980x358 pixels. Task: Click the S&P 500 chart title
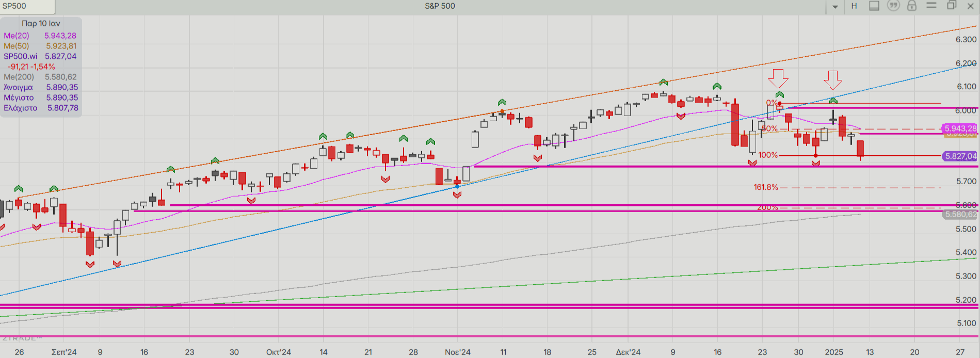click(440, 6)
